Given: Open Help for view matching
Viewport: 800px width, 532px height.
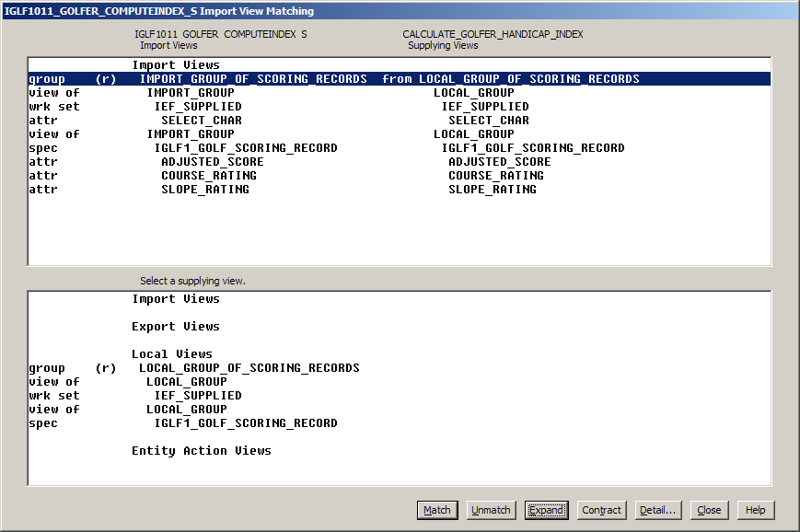Looking at the screenshot, I should pos(756,510).
